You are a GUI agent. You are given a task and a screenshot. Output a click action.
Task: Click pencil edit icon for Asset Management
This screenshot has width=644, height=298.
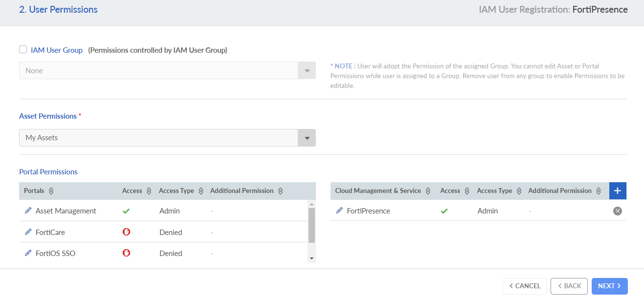pyautogui.click(x=28, y=211)
